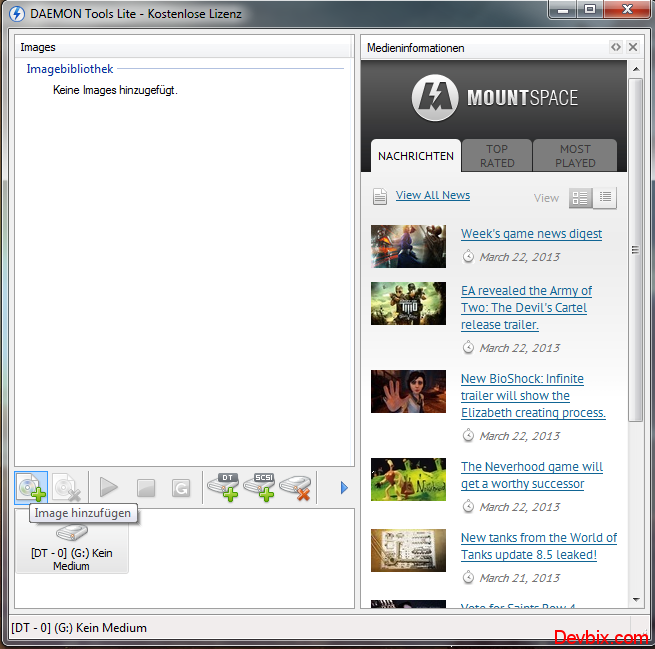Close the Medieninformationen panel
The width and height of the screenshot is (655, 649).
(x=633, y=47)
